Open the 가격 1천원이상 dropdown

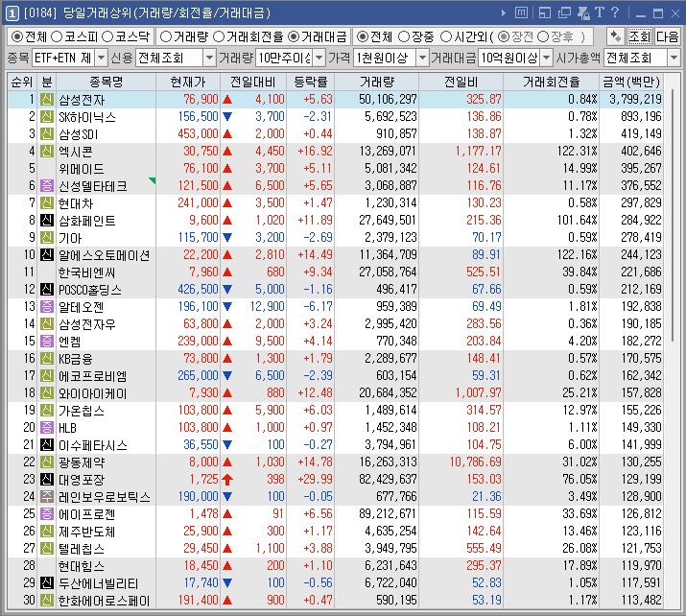pos(422,58)
